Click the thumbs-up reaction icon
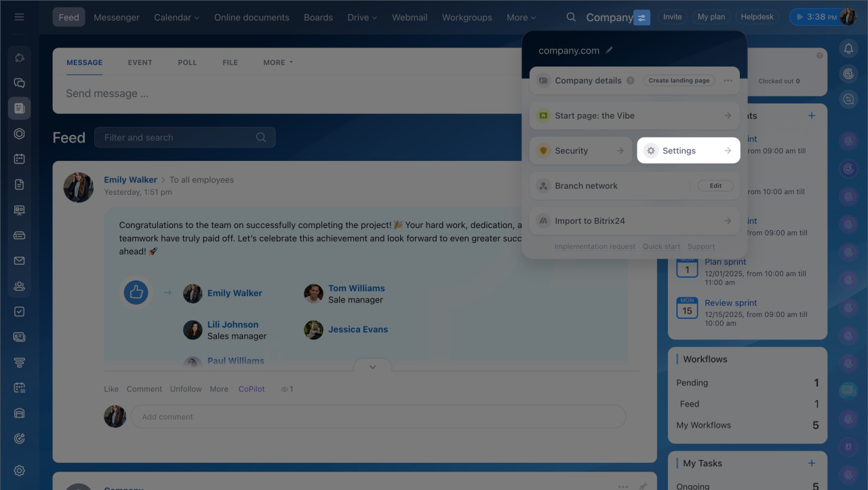 pyautogui.click(x=136, y=293)
